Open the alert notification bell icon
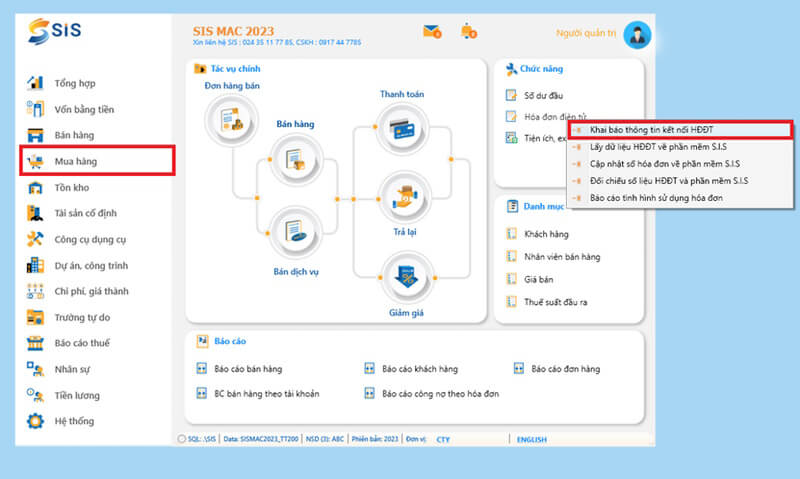The image size is (800, 479). (x=468, y=32)
